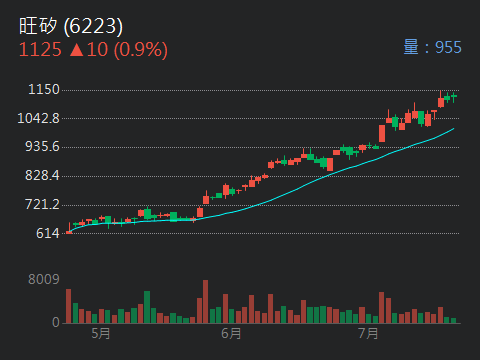Click the 721.2 price axis label

coord(42,204)
